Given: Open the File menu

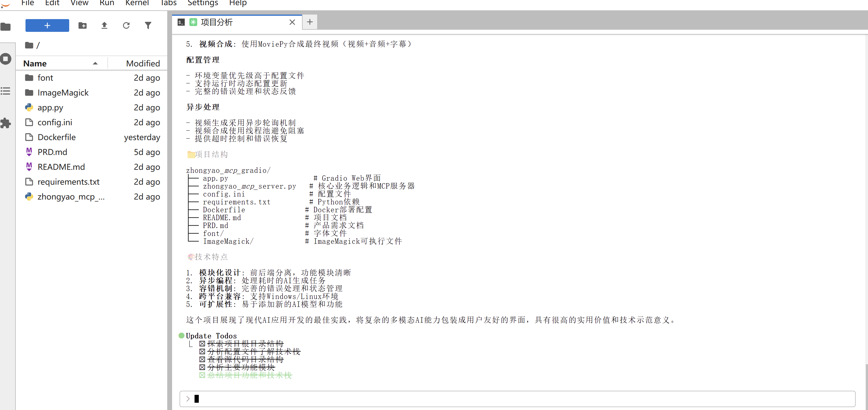Looking at the screenshot, I should pos(28,3).
